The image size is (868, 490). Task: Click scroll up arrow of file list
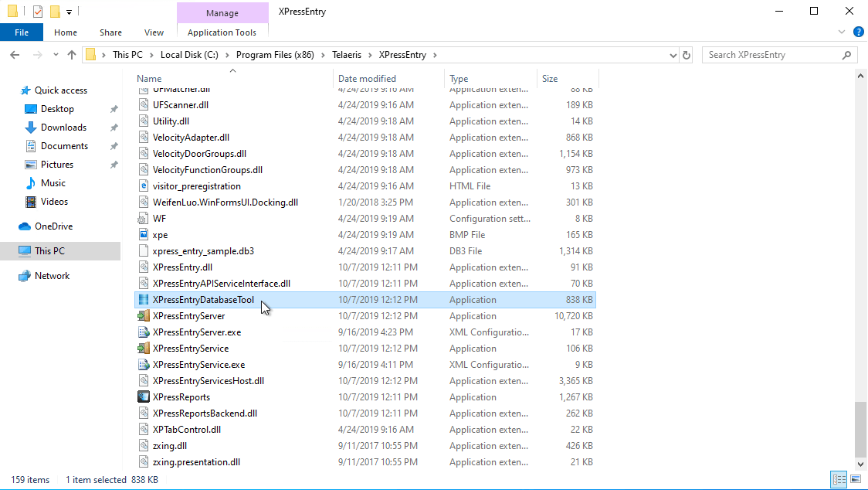pos(860,77)
